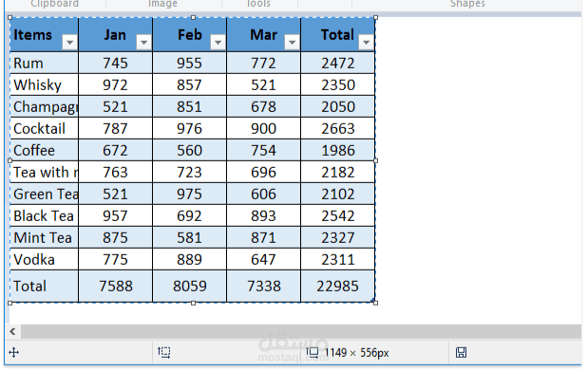Click the Items header cell
Viewport: 588px width, 371px height.
click(45, 35)
